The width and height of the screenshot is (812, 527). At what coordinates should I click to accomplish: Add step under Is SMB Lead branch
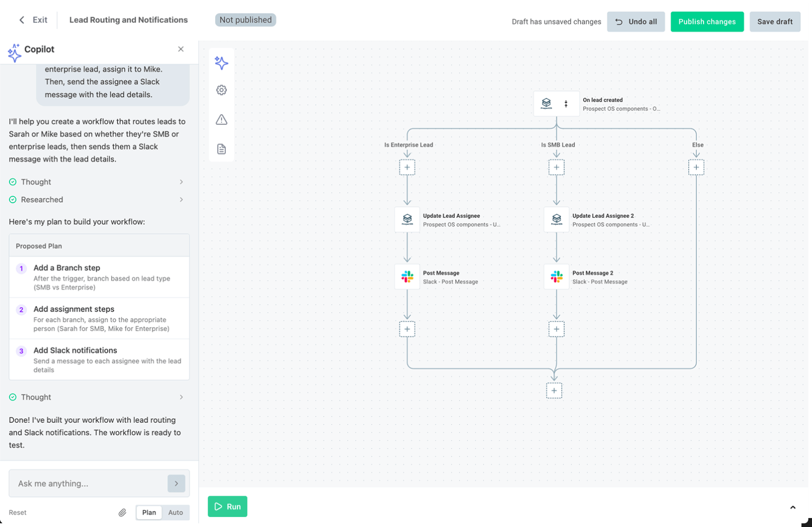pyautogui.click(x=556, y=167)
